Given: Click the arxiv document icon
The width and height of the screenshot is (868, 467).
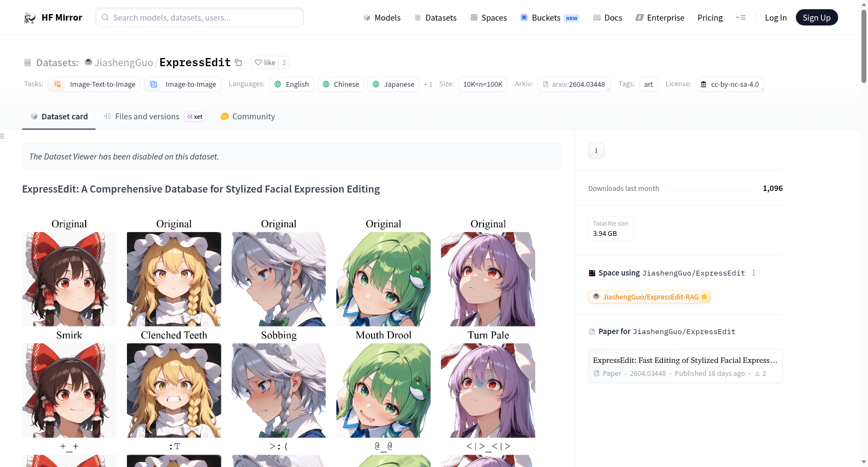Looking at the screenshot, I should [x=546, y=84].
